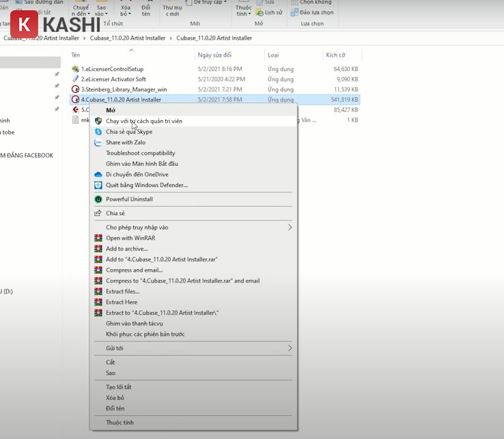Image resolution: width=504 pixels, height=439 pixels.
Task: Expand the Gửi tới submenu
Action: click(194, 348)
